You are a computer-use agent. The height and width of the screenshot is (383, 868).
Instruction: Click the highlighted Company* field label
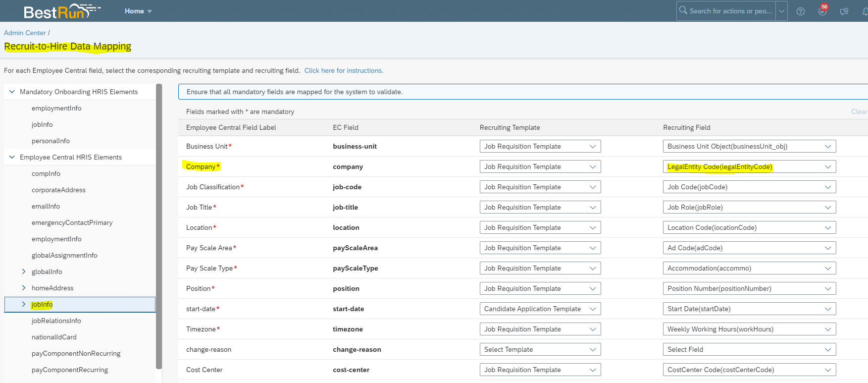[203, 166]
